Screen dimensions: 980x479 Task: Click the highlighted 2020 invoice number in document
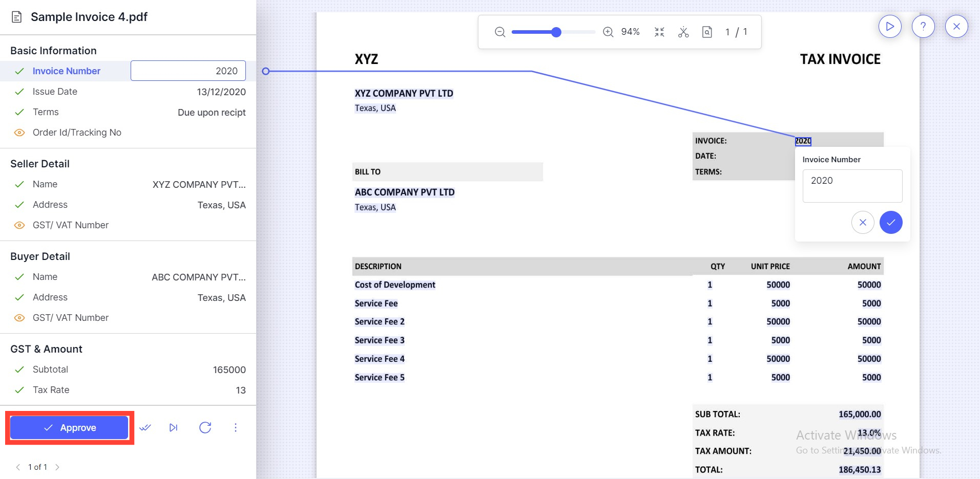click(803, 141)
